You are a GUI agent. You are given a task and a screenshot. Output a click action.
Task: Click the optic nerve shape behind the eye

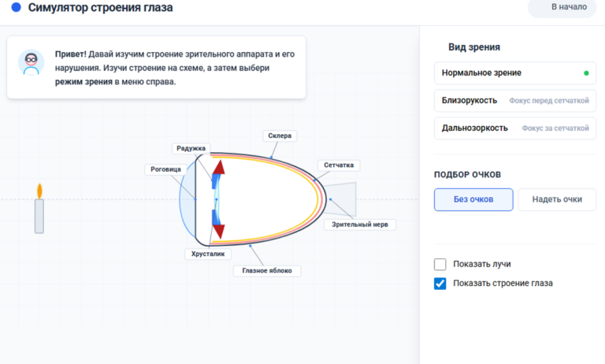click(x=340, y=199)
